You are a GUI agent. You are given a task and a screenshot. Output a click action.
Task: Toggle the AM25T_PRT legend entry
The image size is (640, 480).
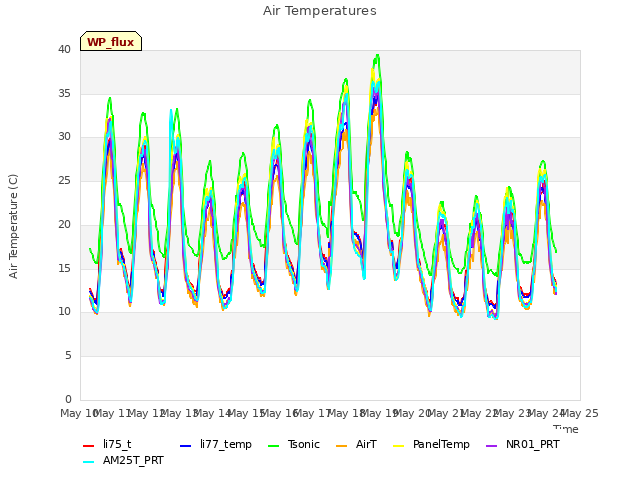[x=123, y=461]
